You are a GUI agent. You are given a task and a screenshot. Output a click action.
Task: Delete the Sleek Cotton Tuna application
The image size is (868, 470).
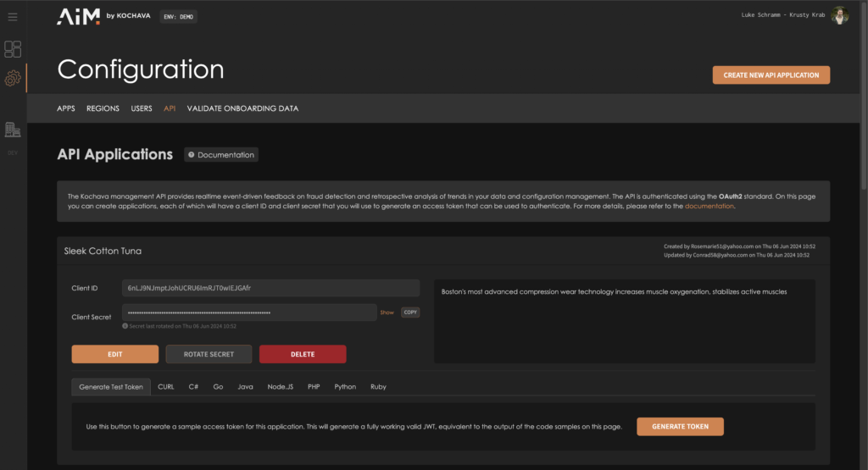coord(303,354)
